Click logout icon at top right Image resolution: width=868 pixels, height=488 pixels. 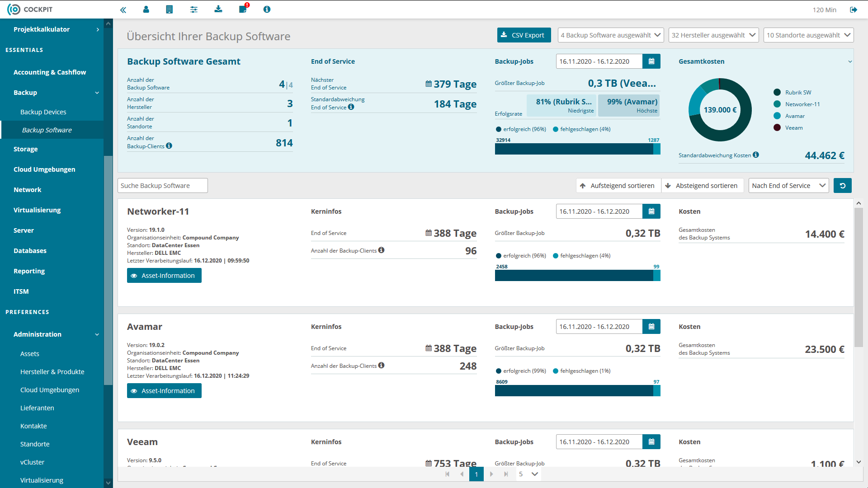pos(854,9)
